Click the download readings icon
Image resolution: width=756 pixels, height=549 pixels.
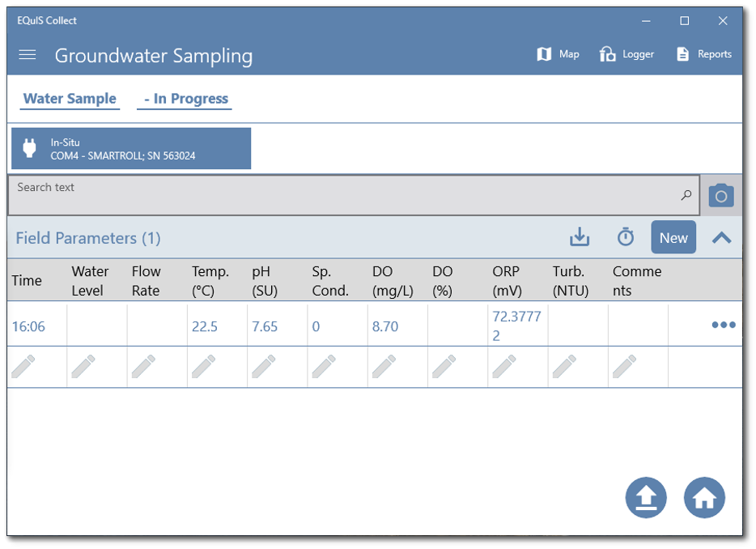[x=580, y=236]
